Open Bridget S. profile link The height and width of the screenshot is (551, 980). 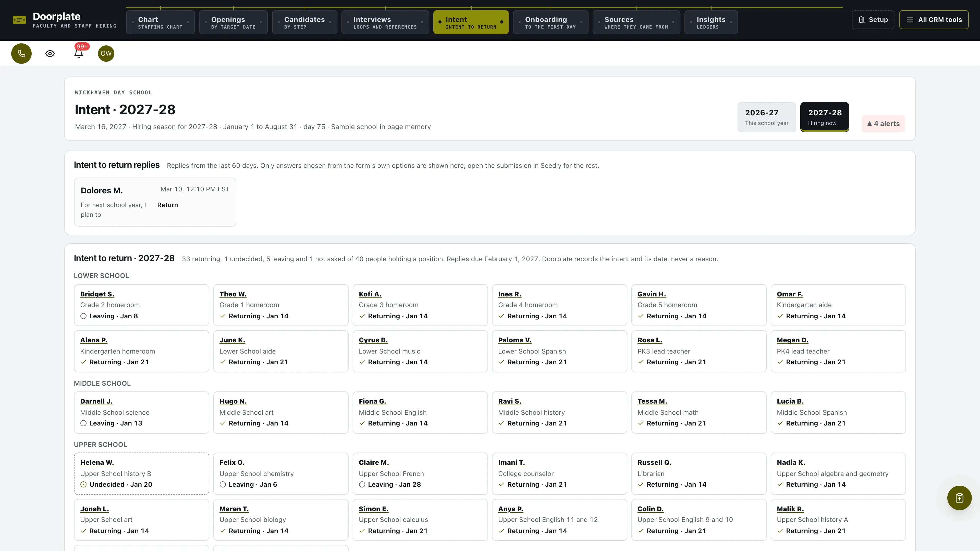(97, 294)
